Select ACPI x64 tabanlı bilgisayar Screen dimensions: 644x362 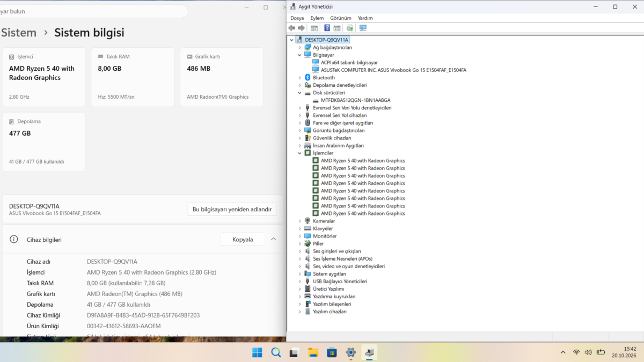pyautogui.click(x=349, y=63)
